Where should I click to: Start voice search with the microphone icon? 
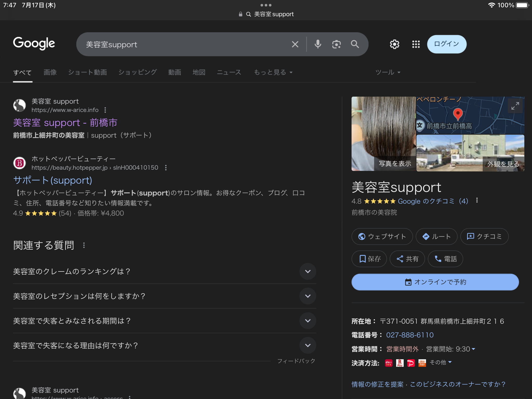(x=318, y=44)
